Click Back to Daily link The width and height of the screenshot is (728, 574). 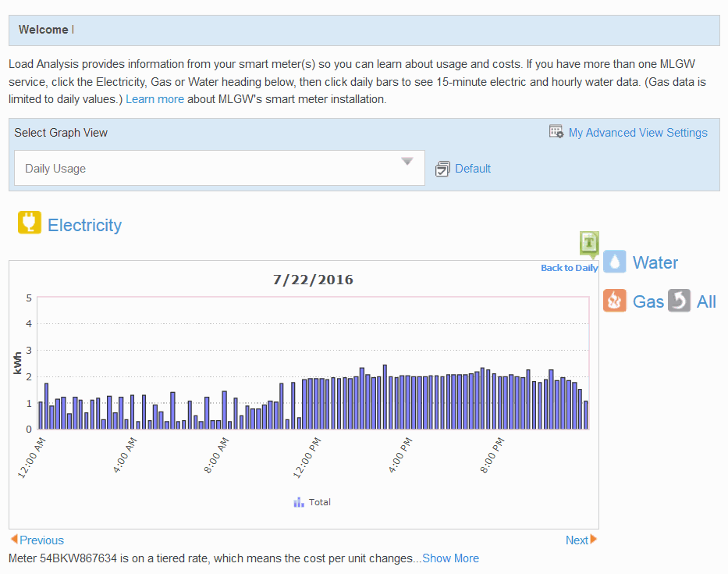570,268
